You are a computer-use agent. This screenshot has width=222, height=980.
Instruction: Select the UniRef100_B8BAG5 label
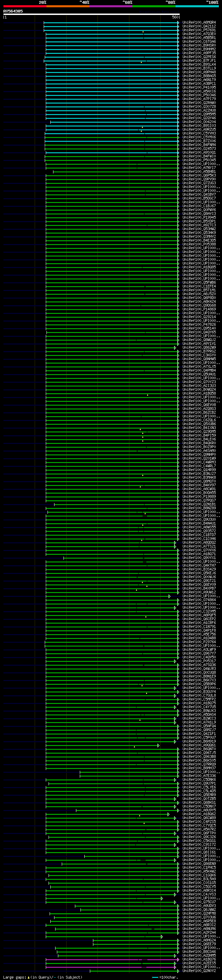click(x=199, y=76)
